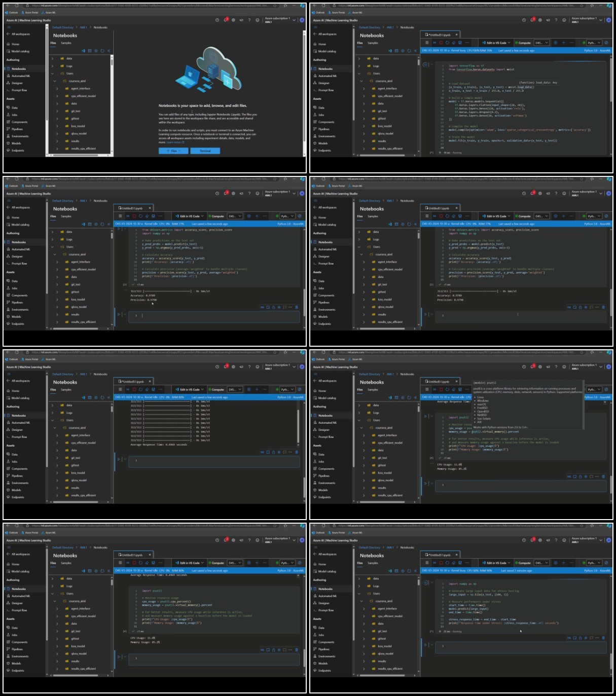Expand lora_model folder in Notebooks welcome screenshot
This screenshot has width=616, height=696.
point(57,126)
